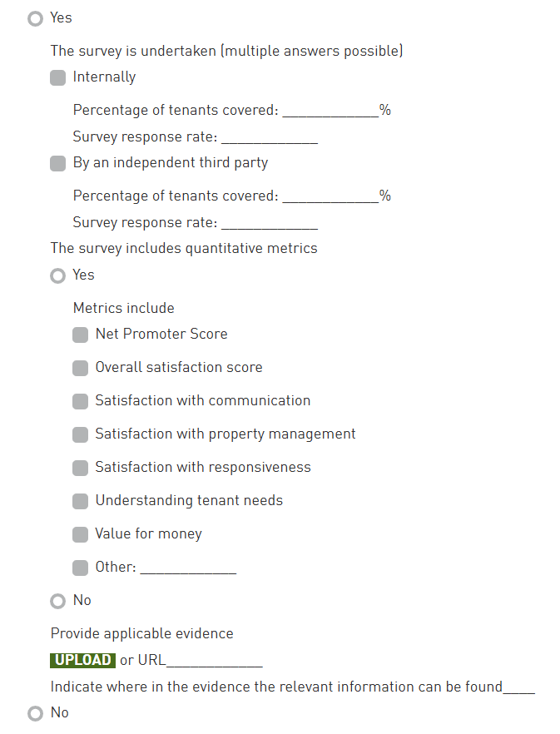
Task: Check the Internally checkbox
Action: tap(57, 77)
